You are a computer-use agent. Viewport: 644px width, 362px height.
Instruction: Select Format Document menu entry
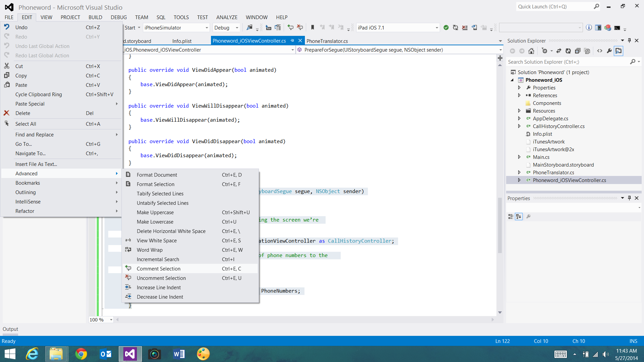click(157, 175)
